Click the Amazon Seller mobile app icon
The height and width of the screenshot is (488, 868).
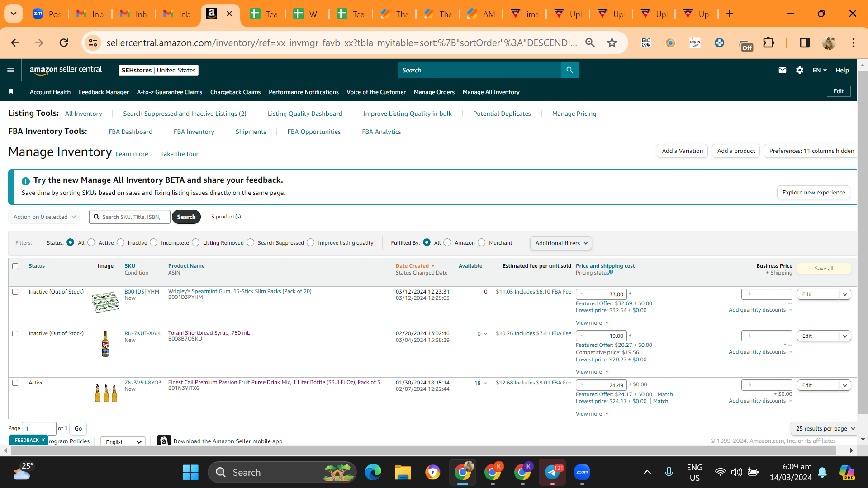164,441
